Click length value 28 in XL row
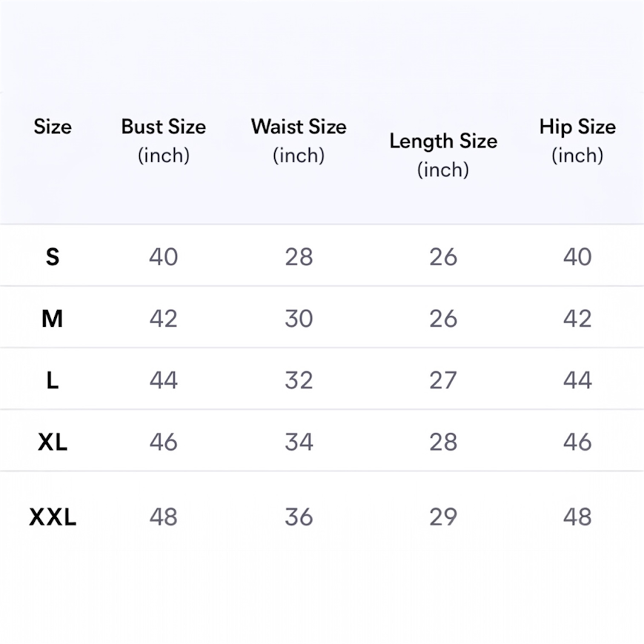Image resolution: width=644 pixels, height=644 pixels. pyautogui.click(x=443, y=442)
